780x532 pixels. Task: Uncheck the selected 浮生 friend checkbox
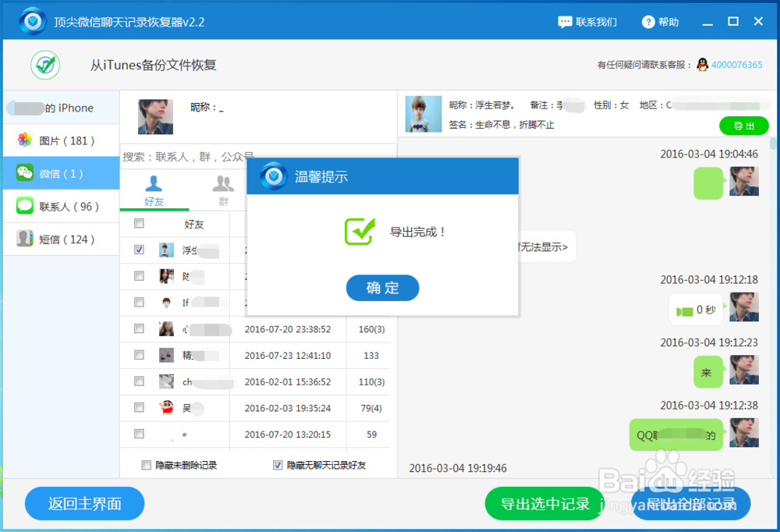click(x=139, y=250)
